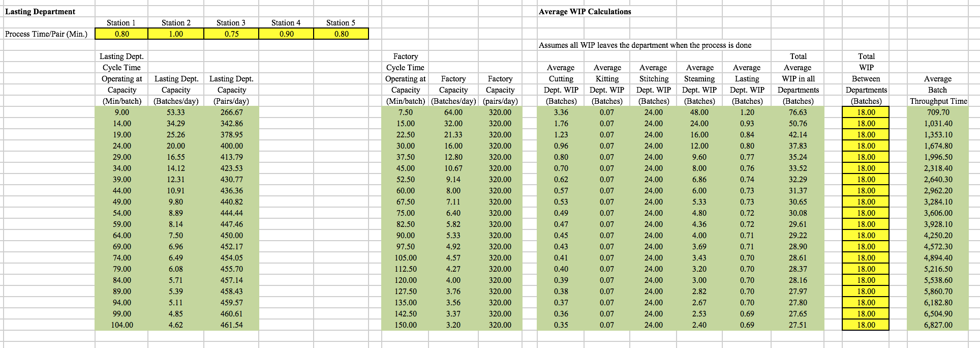
Task: Click the 18.00 input beside throughput 6,827.00
Action: [866, 325]
